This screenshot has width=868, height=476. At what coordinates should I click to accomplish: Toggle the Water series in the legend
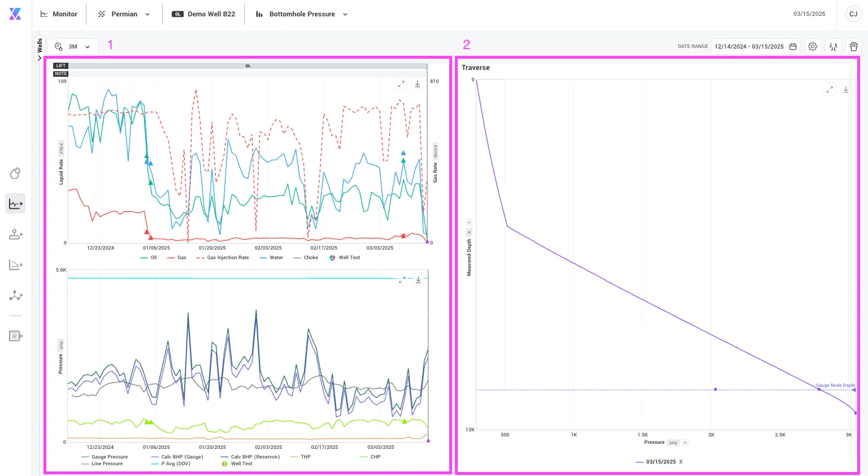tap(271, 257)
